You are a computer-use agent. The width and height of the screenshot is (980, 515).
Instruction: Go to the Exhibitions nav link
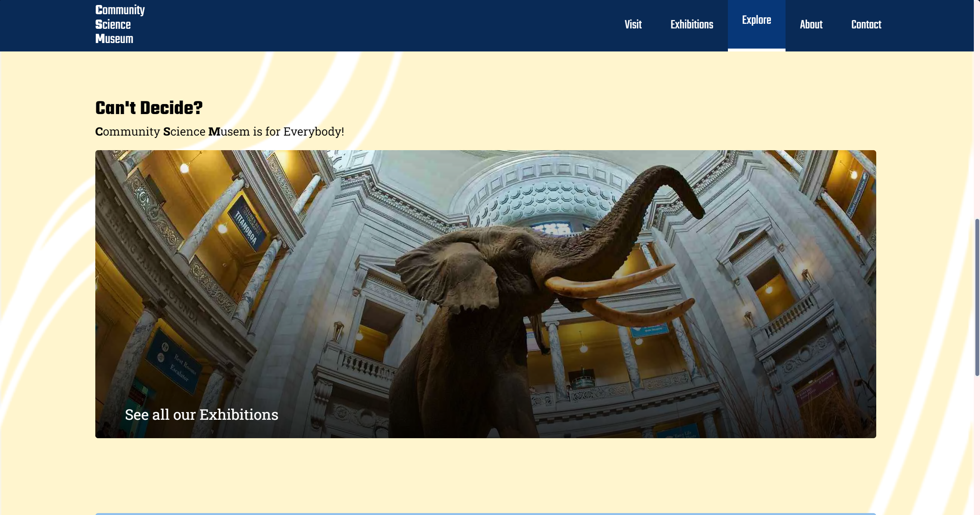691,25
